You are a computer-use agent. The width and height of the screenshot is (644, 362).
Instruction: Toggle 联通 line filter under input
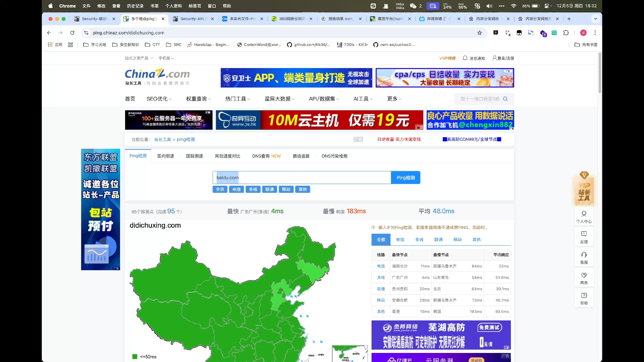(270, 189)
